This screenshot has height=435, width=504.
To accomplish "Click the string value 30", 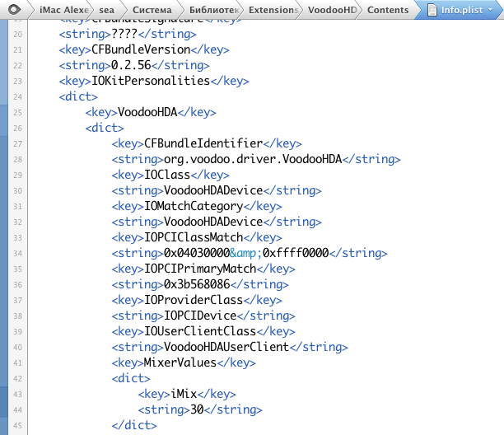I will tap(197, 409).
